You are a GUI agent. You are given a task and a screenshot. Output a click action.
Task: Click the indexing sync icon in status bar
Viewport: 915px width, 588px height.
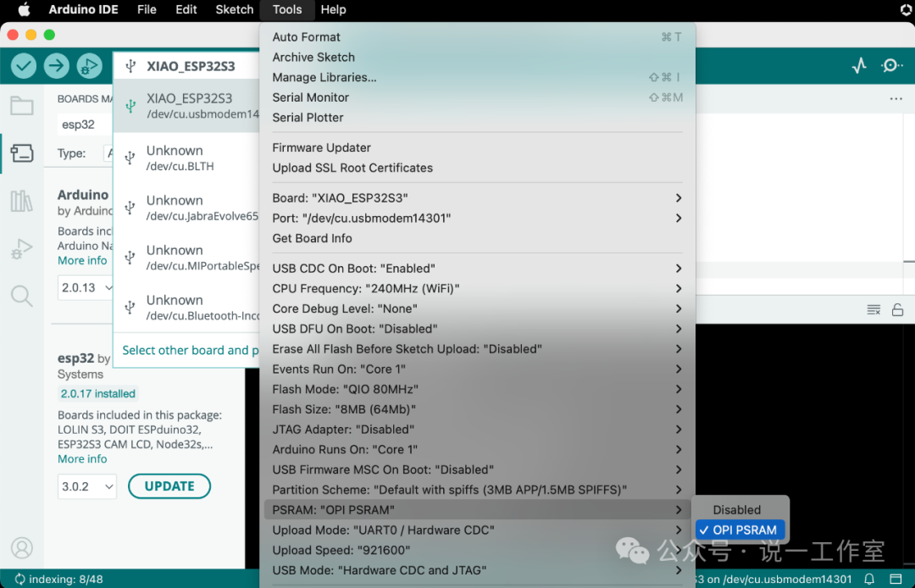click(x=19, y=579)
